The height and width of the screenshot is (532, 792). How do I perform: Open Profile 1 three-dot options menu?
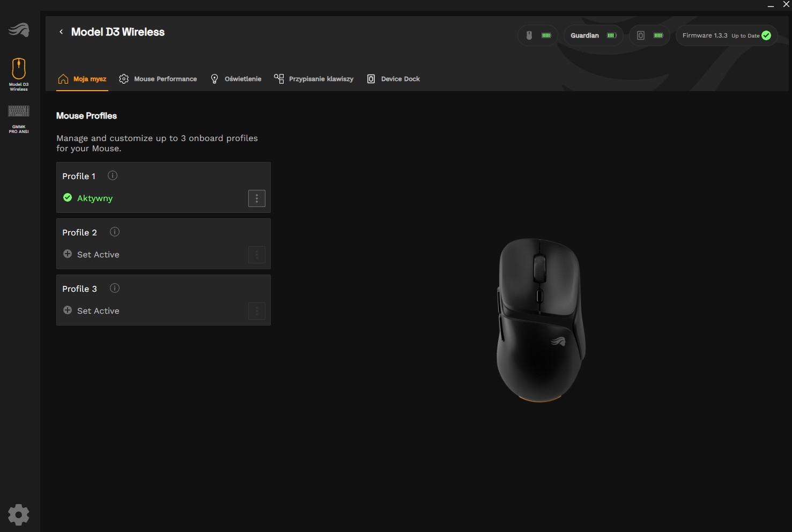pos(257,198)
